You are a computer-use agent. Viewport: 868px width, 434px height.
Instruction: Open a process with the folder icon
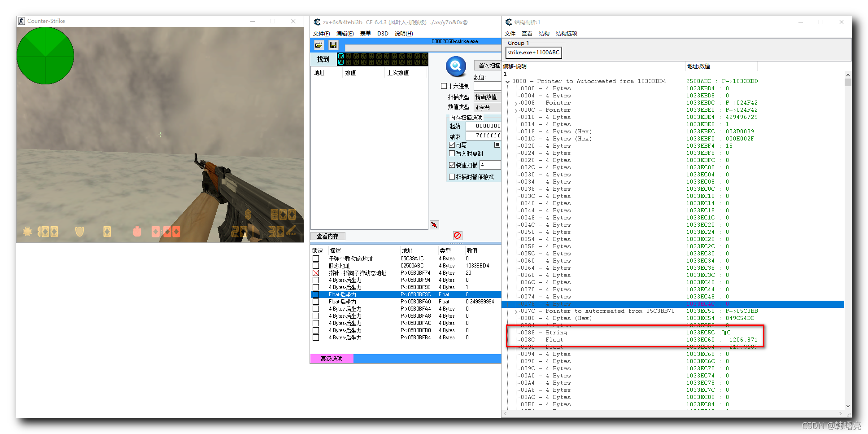coord(318,45)
